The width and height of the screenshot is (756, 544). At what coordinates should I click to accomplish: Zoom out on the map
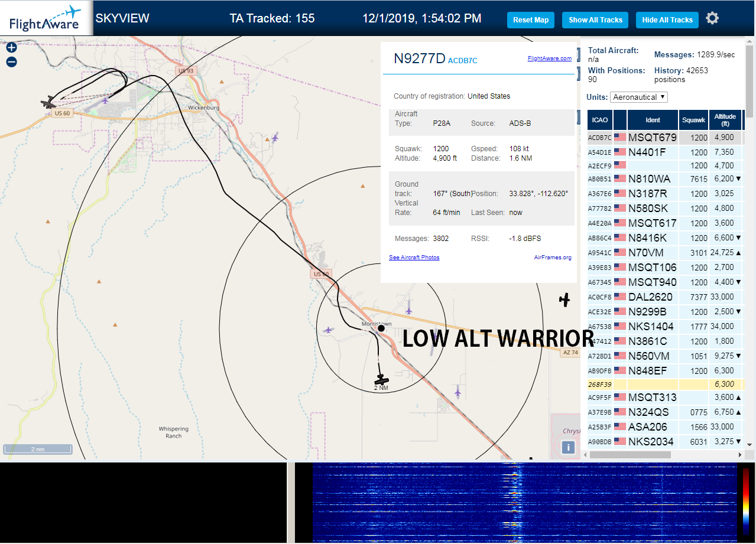pos(11,62)
